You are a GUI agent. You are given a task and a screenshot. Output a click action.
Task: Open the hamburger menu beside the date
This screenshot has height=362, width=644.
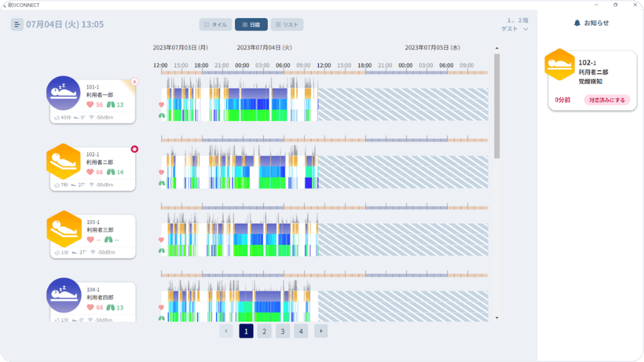(x=17, y=25)
